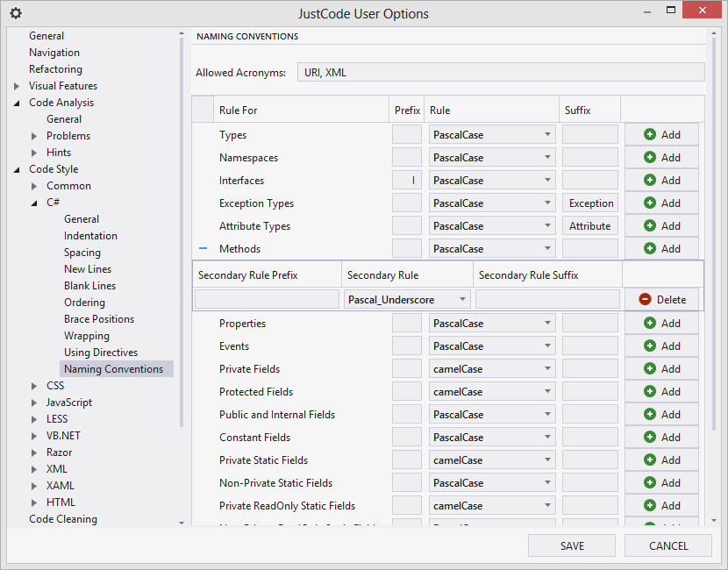Screen dimensions: 728x570
Task: Click the Secondary Rule Prefix input field
Action: coord(267,299)
